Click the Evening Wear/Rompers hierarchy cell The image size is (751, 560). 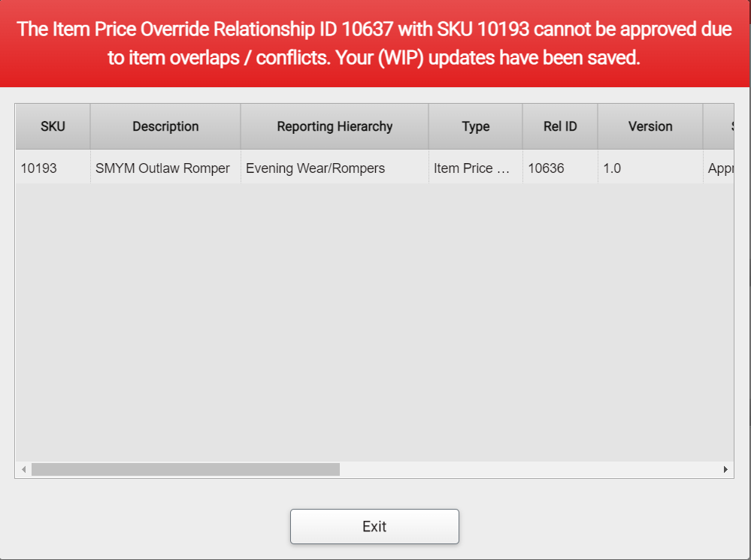tap(335, 168)
